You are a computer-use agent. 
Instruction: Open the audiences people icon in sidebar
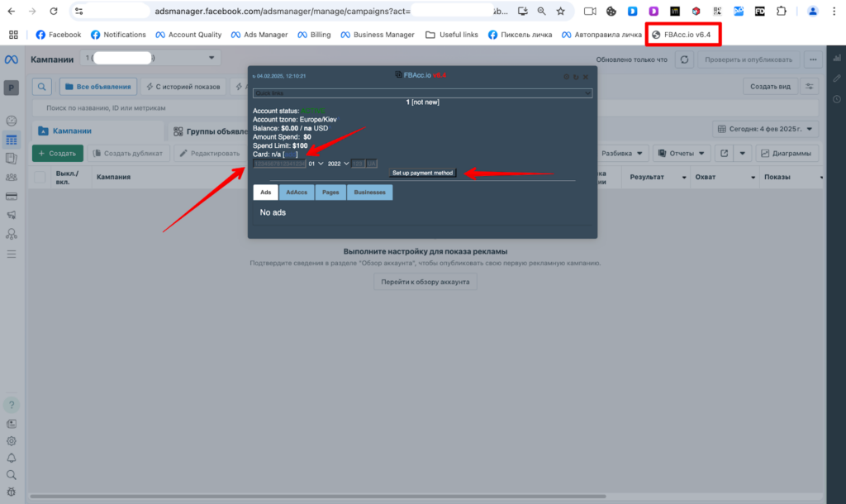12,178
